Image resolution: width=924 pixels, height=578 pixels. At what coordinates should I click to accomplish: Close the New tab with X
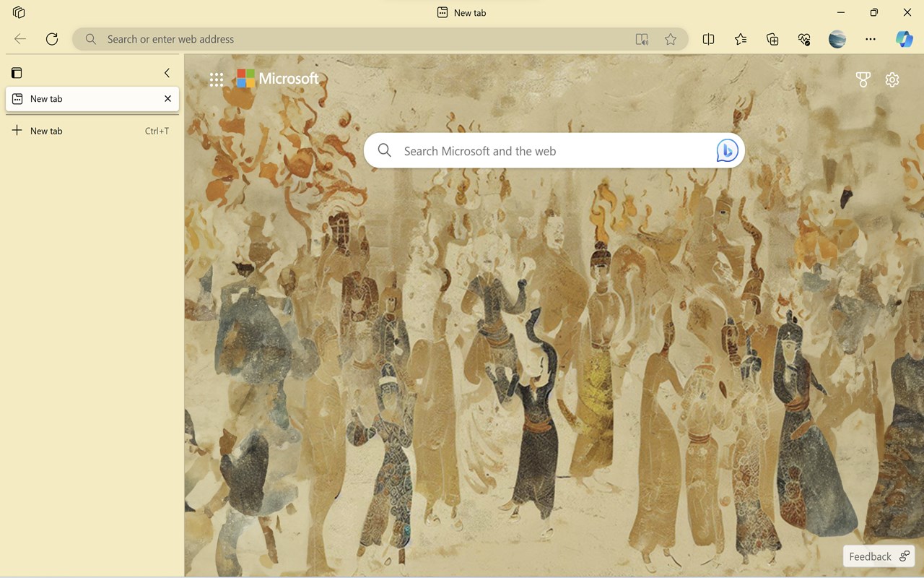click(x=167, y=99)
